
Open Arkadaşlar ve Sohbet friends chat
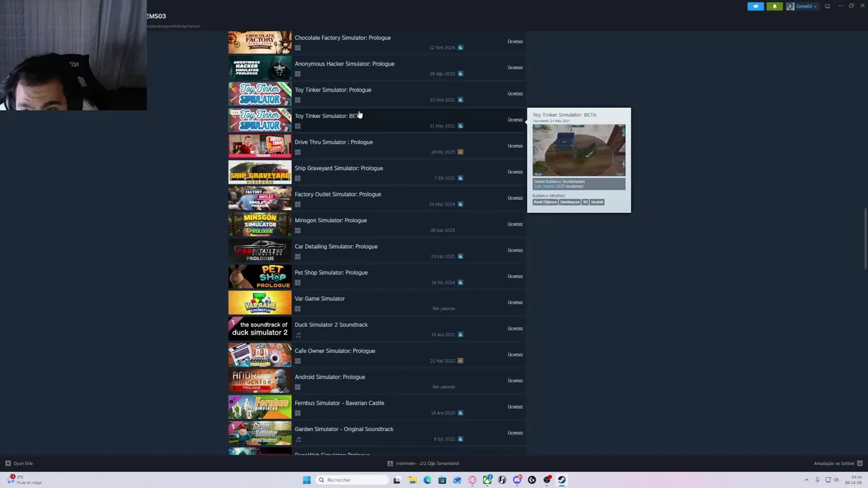(838, 464)
